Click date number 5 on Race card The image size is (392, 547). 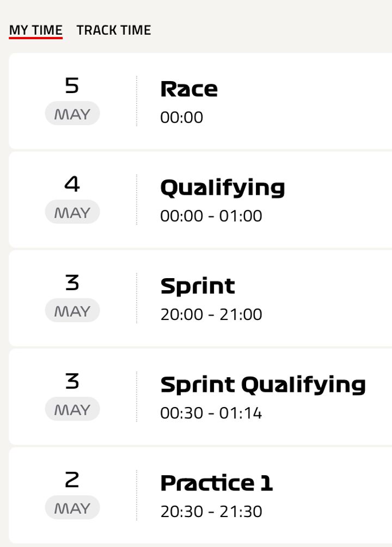(x=72, y=85)
